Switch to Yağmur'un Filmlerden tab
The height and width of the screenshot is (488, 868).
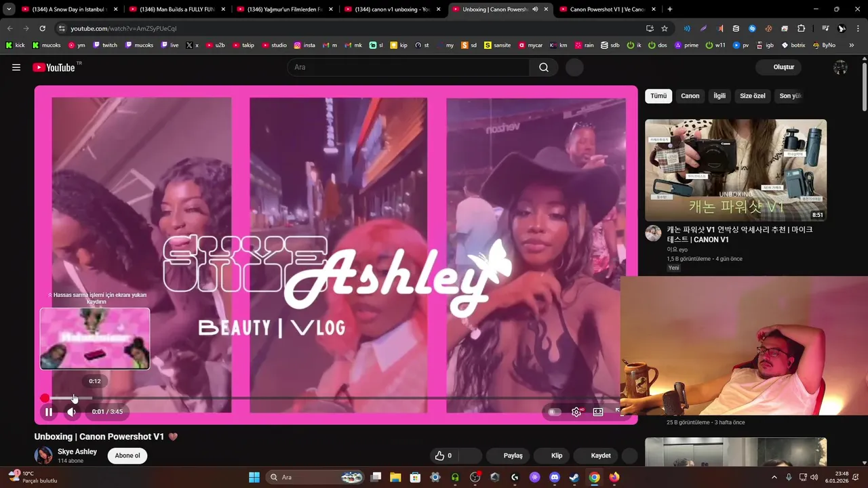coord(283,9)
